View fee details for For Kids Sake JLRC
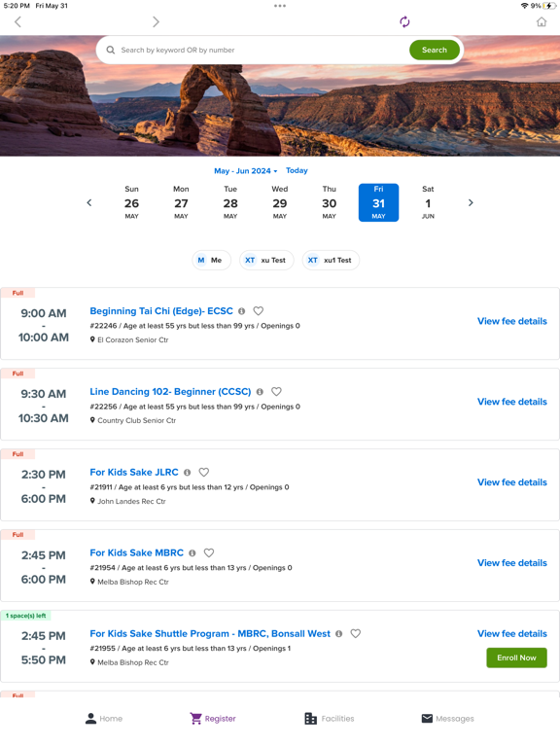The width and height of the screenshot is (560, 747). pos(512,482)
